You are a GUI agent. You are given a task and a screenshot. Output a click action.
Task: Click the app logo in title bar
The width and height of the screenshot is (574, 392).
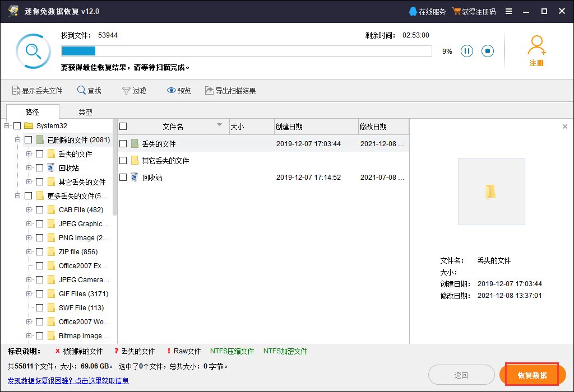13,11
